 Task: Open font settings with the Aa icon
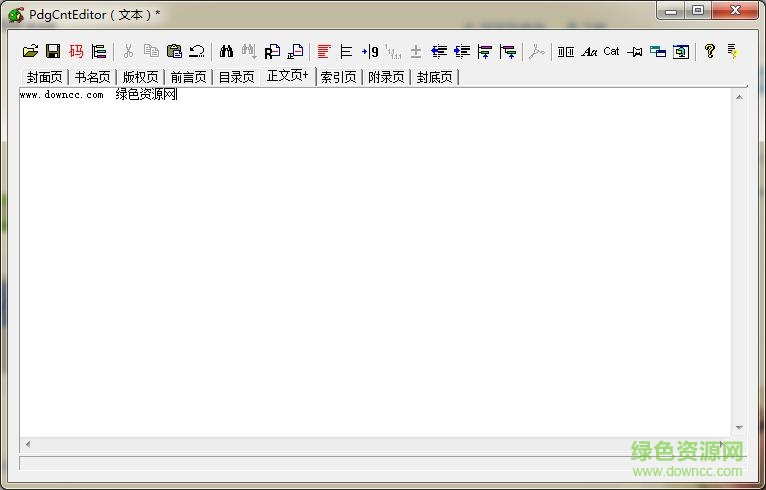[x=589, y=51]
